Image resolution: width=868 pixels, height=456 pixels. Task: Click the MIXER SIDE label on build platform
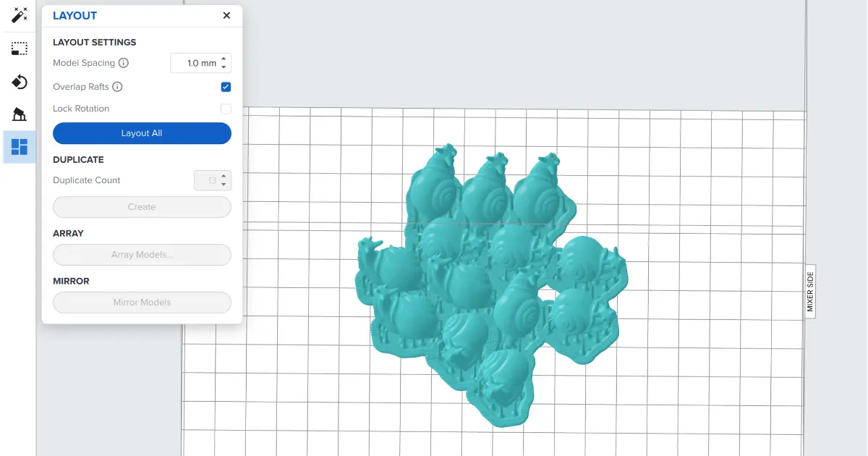click(x=810, y=291)
